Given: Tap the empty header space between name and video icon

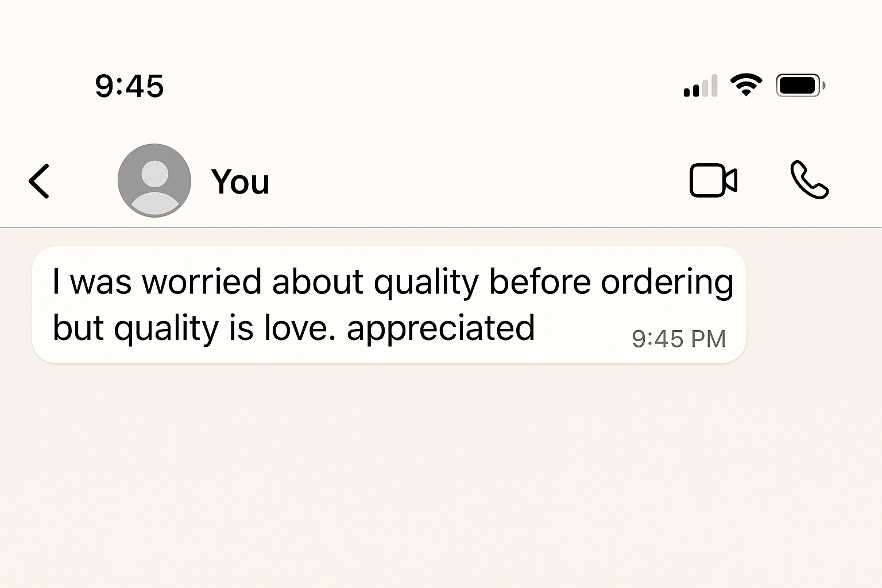Looking at the screenshot, I should pyautogui.click(x=477, y=181).
